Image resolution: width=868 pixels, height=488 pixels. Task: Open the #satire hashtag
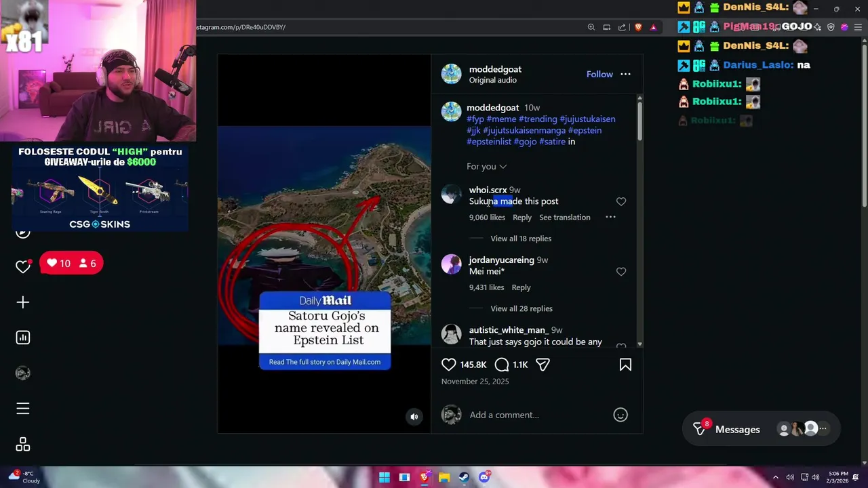(x=552, y=142)
